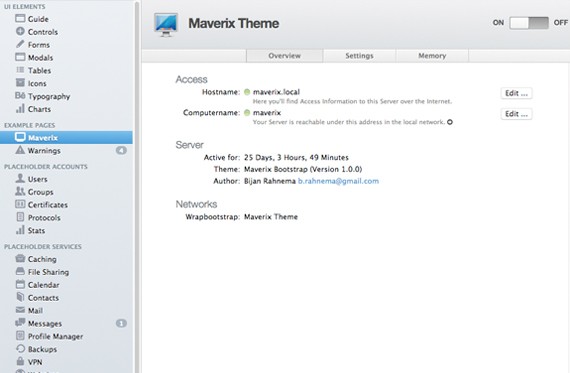
Task: Switch to the Overview tab
Action: pos(285,56)
